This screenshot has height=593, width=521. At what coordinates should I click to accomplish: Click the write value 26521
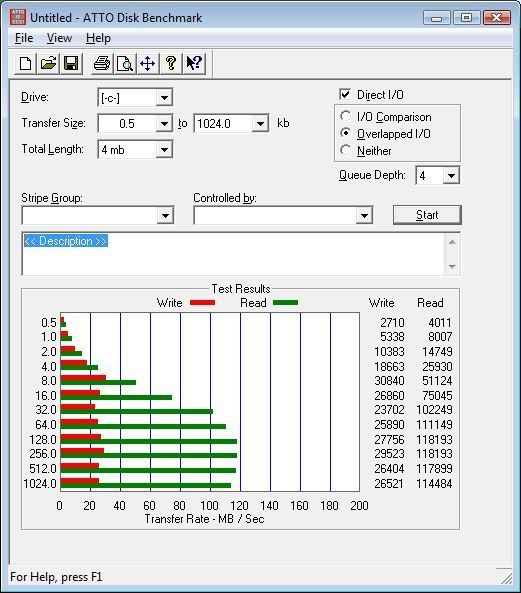tap(389, 483)
